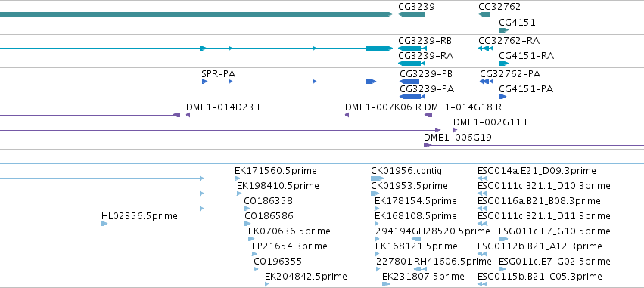
Task: Click the DME1-014D23.F label
Action: click(224, 107)
